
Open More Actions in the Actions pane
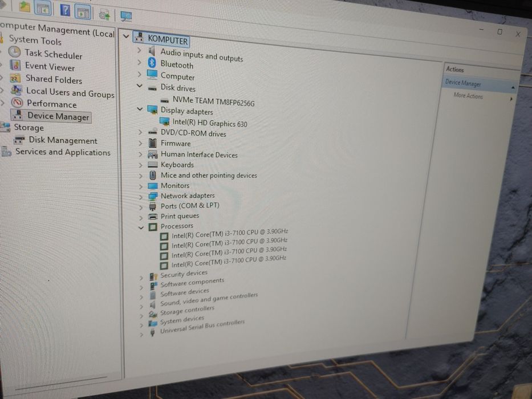[468, 96]
